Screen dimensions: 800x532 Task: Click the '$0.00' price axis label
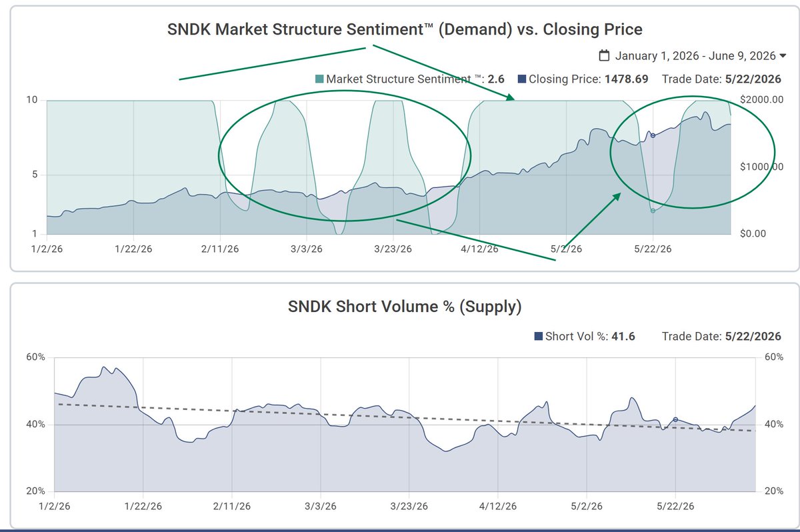coord(755,234)
